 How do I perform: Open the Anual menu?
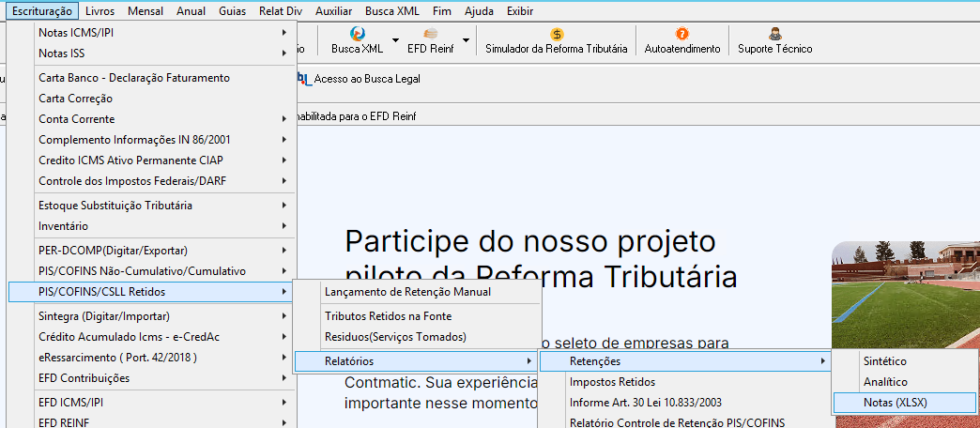(x=191, y=11)
